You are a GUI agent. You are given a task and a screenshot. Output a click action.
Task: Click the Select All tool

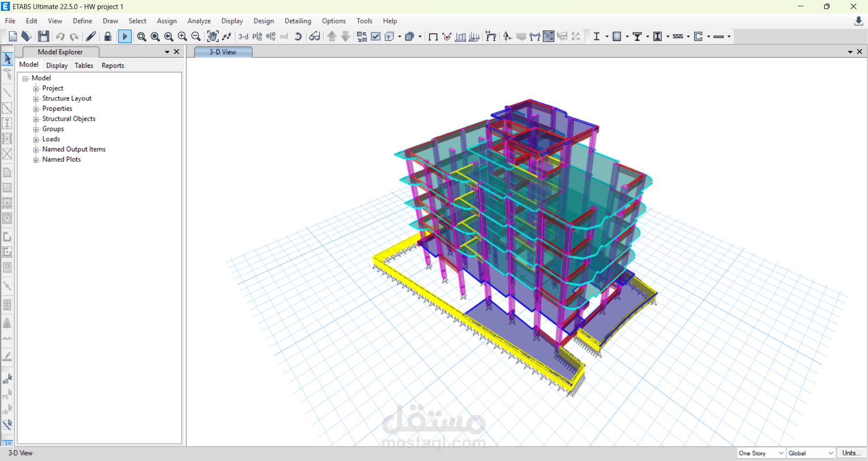point(7,379)
